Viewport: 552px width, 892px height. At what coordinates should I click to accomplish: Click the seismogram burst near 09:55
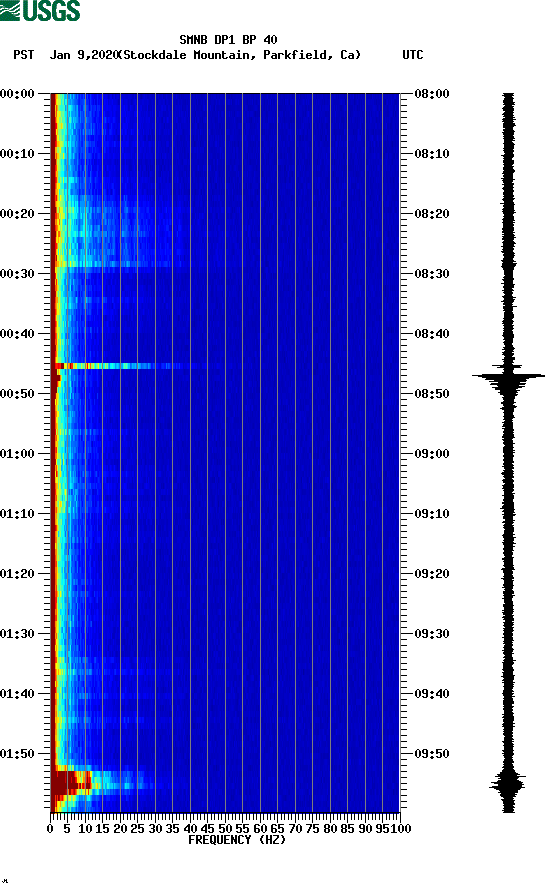tap(508, 783)
